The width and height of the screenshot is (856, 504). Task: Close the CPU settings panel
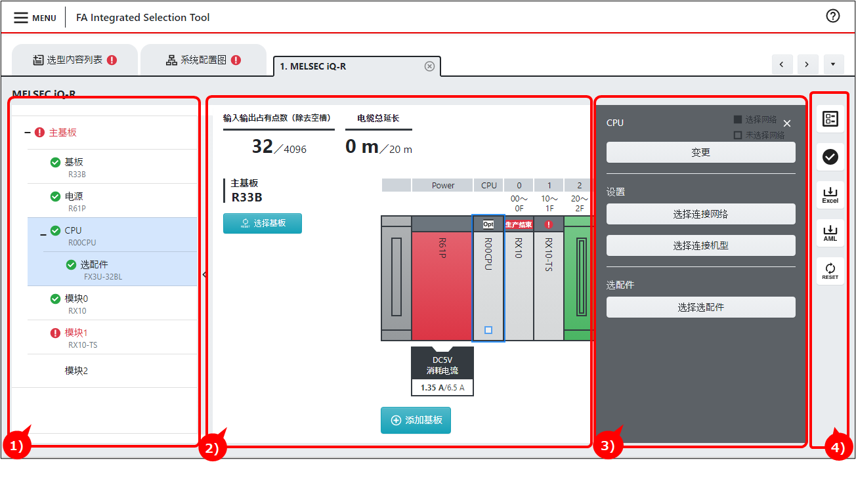(787, 123)
